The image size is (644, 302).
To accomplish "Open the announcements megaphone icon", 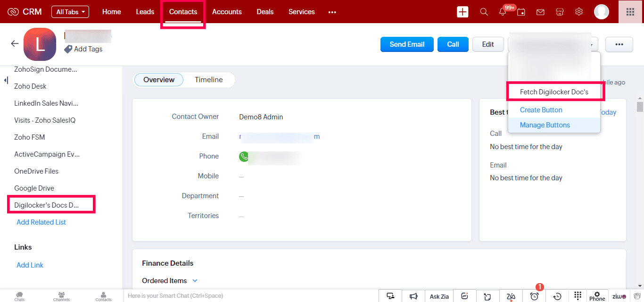I will click(413, 296).
